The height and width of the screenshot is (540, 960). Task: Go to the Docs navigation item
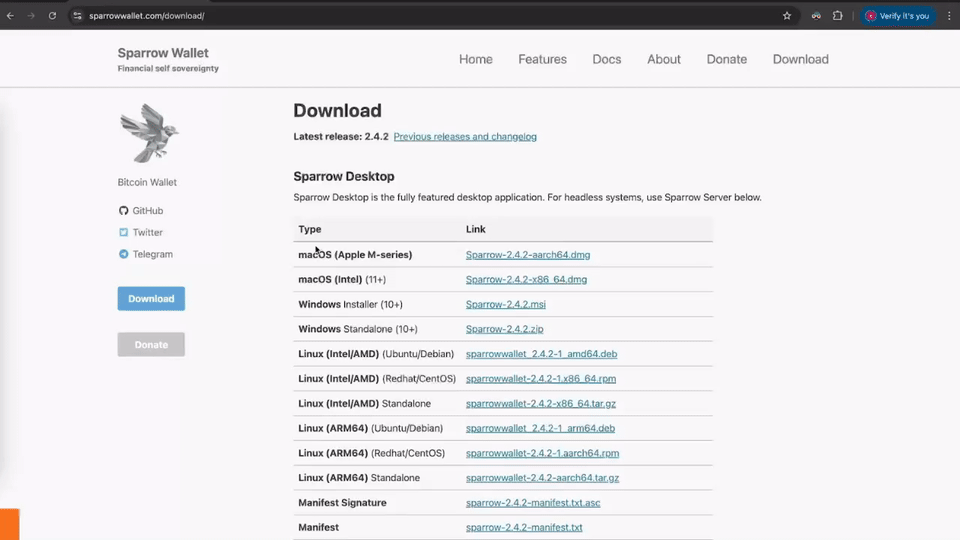606,59
